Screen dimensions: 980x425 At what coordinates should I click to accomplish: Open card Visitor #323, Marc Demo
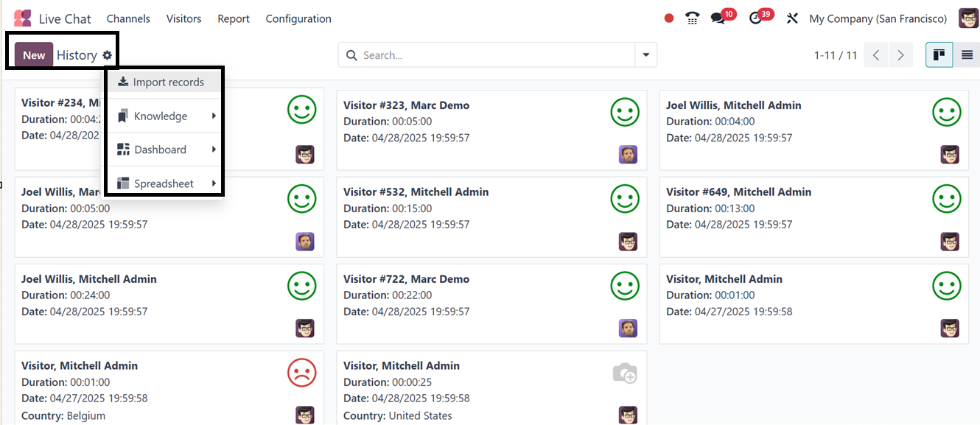pos(491,130)
